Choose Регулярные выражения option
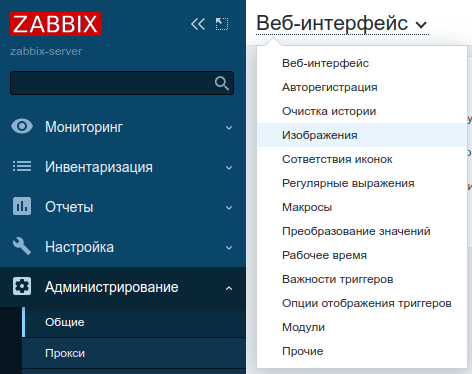The height and width of the screenshot is (374, 472). tap(362, 183)
